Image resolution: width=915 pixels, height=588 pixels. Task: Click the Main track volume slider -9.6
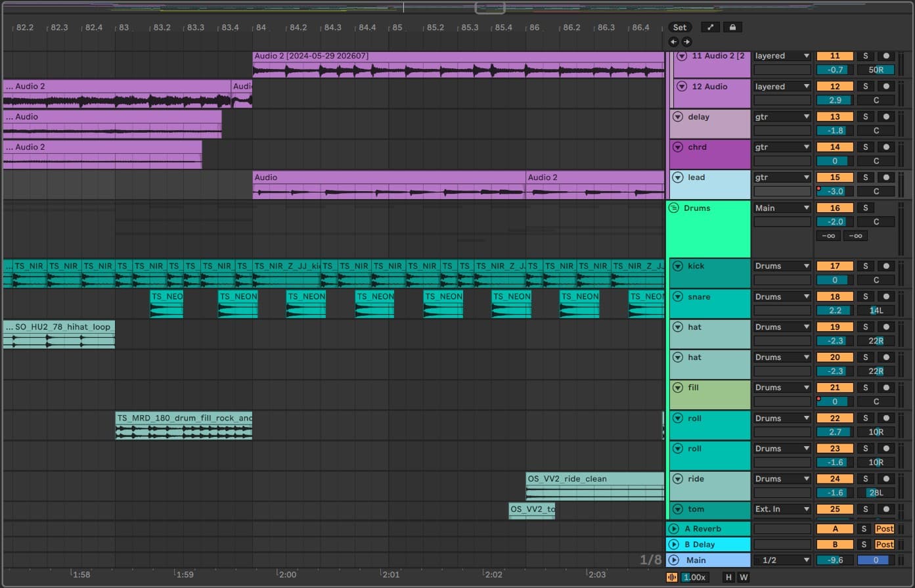[x=835, y=560]
